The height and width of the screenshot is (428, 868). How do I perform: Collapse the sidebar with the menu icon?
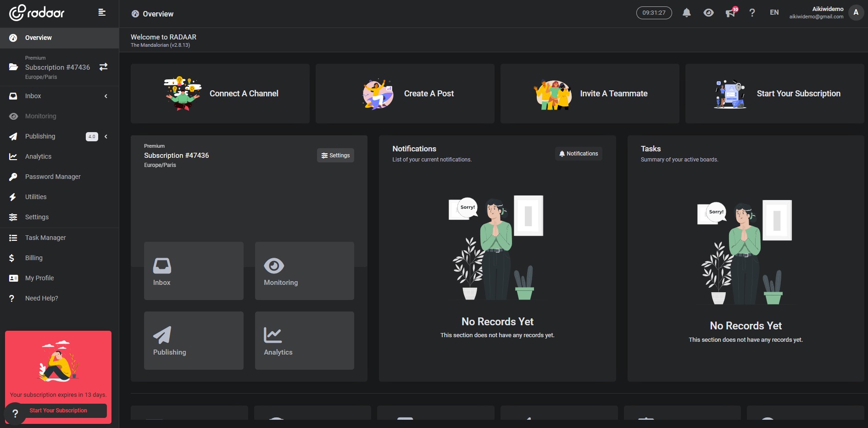(x=102, y=12)
